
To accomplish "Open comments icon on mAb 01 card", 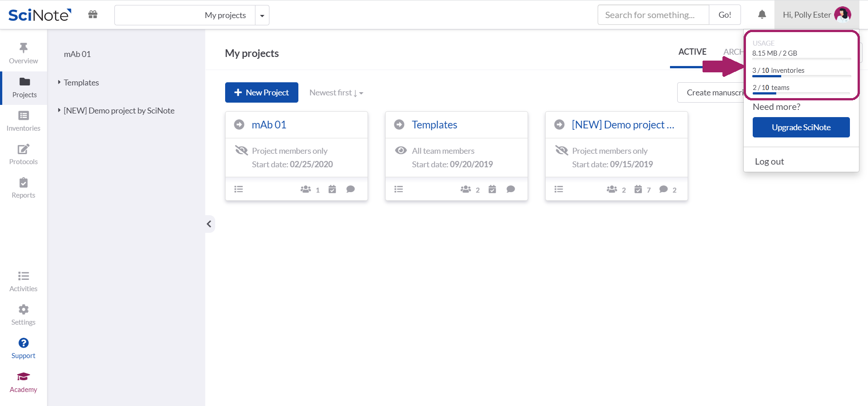I will pos(350,189).
